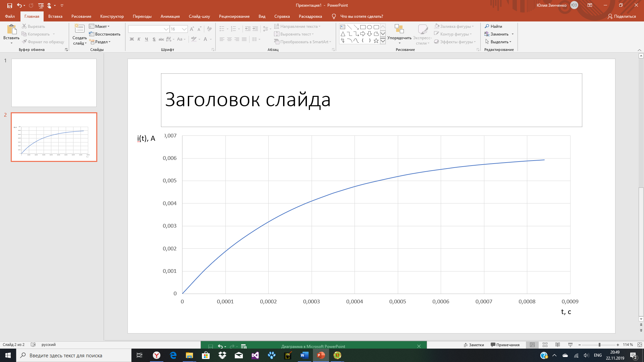Click the Поделиться share button

[x=622, y=16]
